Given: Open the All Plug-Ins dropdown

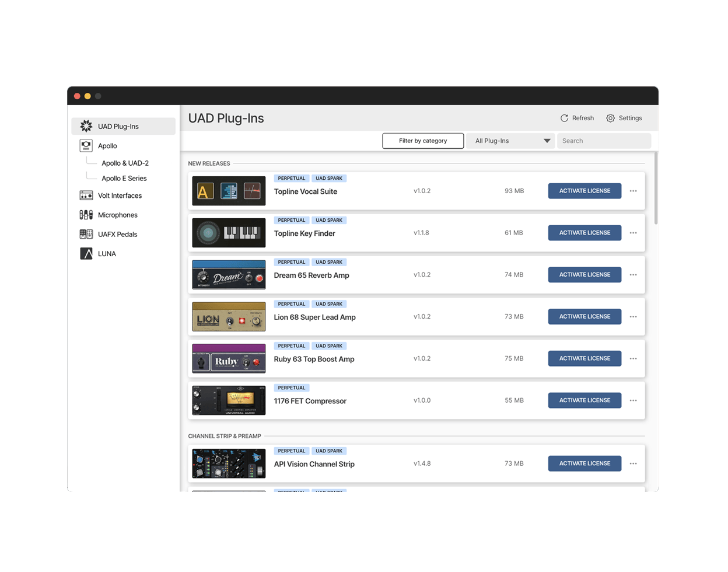Looking at the screenshot, I should (510, 141).
